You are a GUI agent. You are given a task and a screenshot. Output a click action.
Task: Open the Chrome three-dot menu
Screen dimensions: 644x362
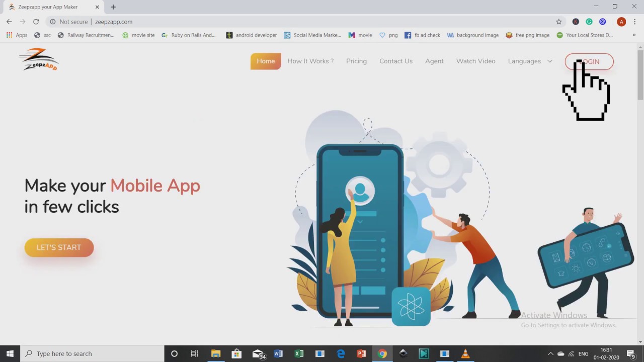(x=635, y=22)
